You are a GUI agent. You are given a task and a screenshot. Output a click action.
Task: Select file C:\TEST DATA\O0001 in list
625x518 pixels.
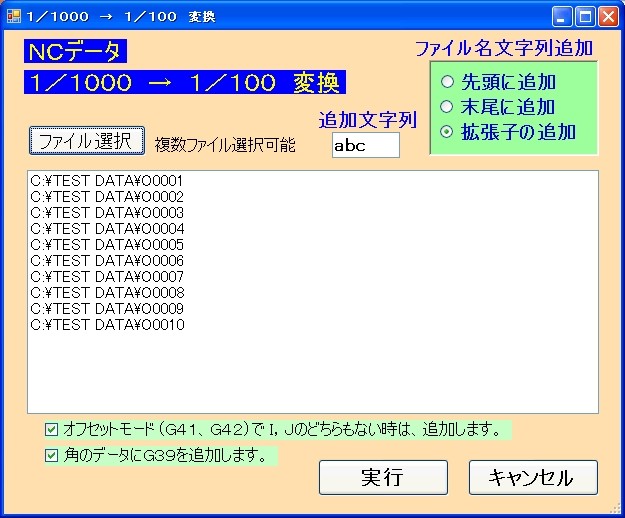click(x=107, y=181)
